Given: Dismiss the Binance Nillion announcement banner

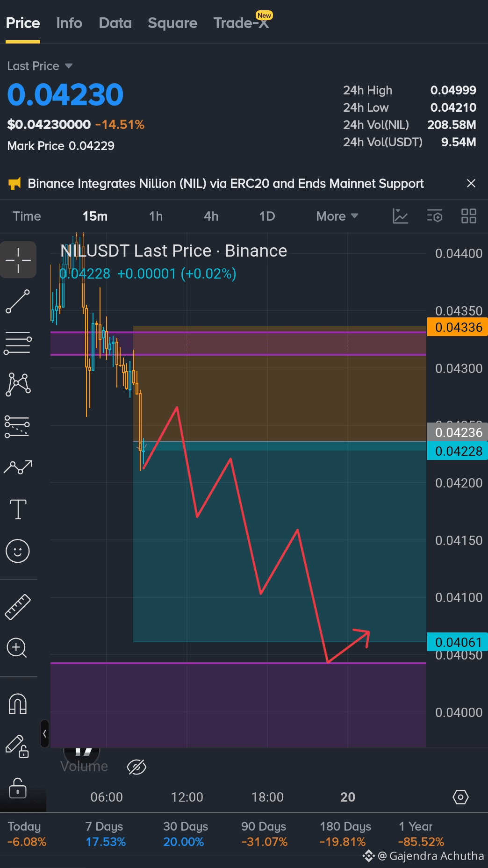Looking at the screenshot, I should click(471, 183).
